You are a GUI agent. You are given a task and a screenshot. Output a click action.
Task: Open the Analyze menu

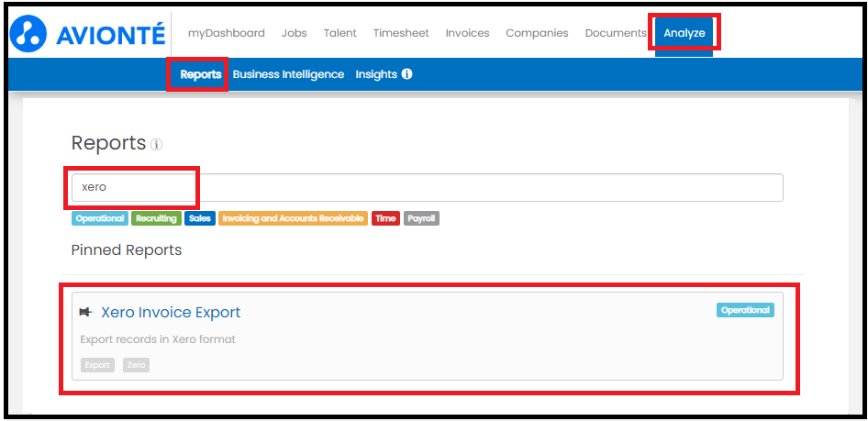pyautogui.click(x=684, y=33)
